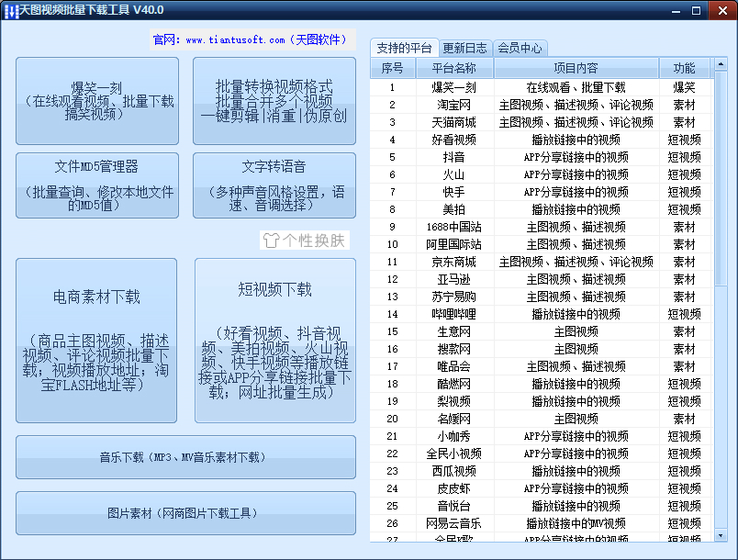The image size is (738, 560).
Task: Launch the 文件MD5管理器 panel
Action: pyautogui.click(x=96, y=185)
